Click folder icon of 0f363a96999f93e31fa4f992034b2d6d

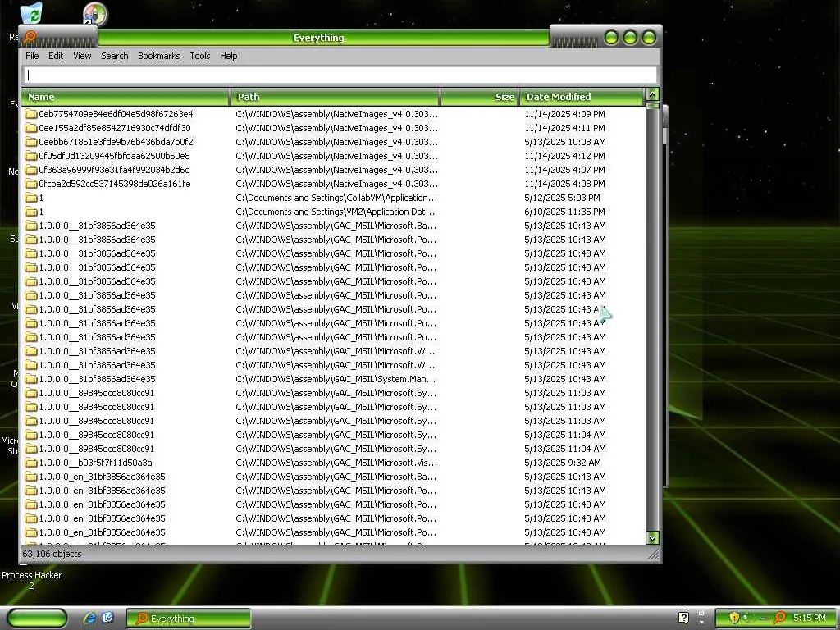[31, 170]
